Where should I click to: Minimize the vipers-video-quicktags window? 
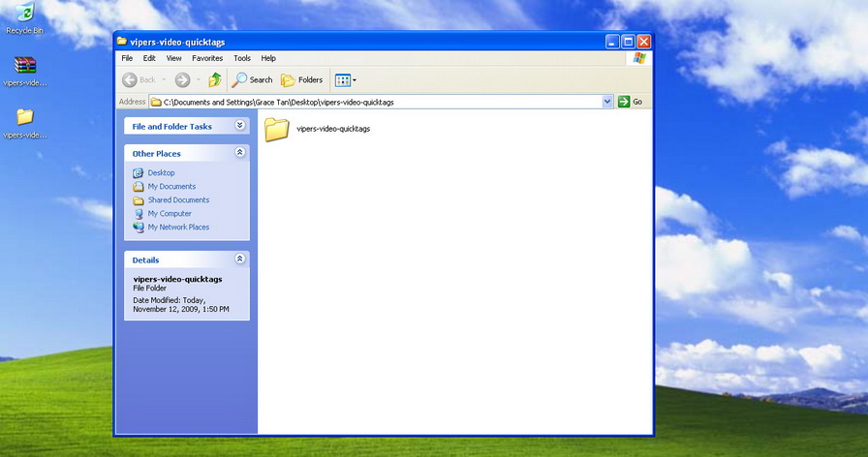click(x=612, y=42)
